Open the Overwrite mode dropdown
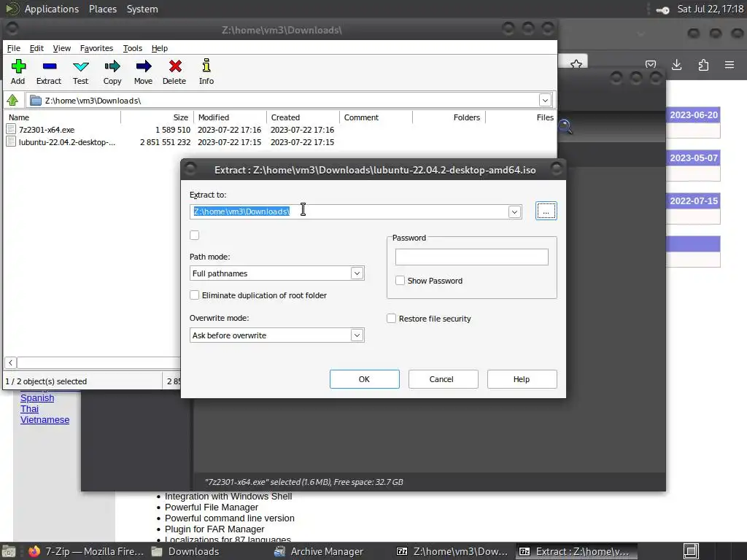The height and width of the screenshot is (560, 747). [x=357, y=335]
